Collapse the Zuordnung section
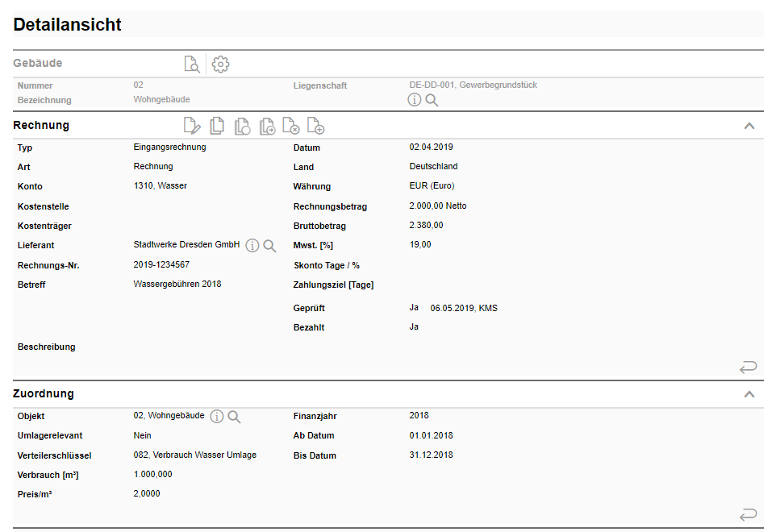 point(749,394)
